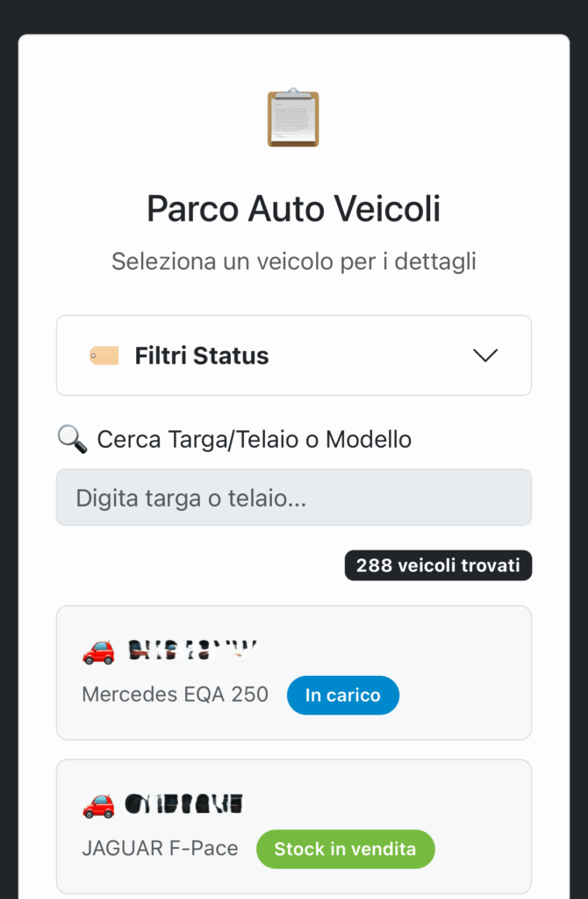The height and width of the screenshot is (899, 588).
Task: Click the 'Cerca Targa/Telaio o Modello' label
Action: click(x=254, y=439)
